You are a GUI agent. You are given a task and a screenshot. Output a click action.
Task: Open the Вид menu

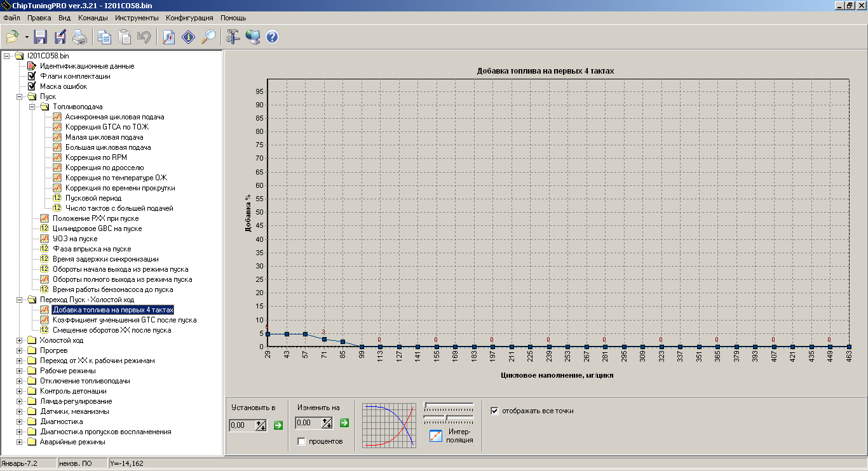64,18
